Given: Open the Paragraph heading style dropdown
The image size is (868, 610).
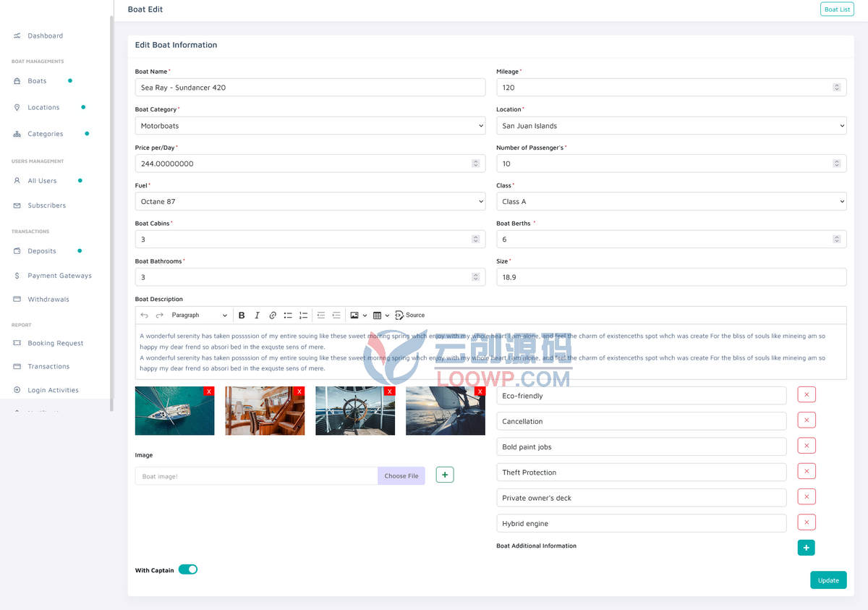Looking at the screenshot, I should (199, 315).
